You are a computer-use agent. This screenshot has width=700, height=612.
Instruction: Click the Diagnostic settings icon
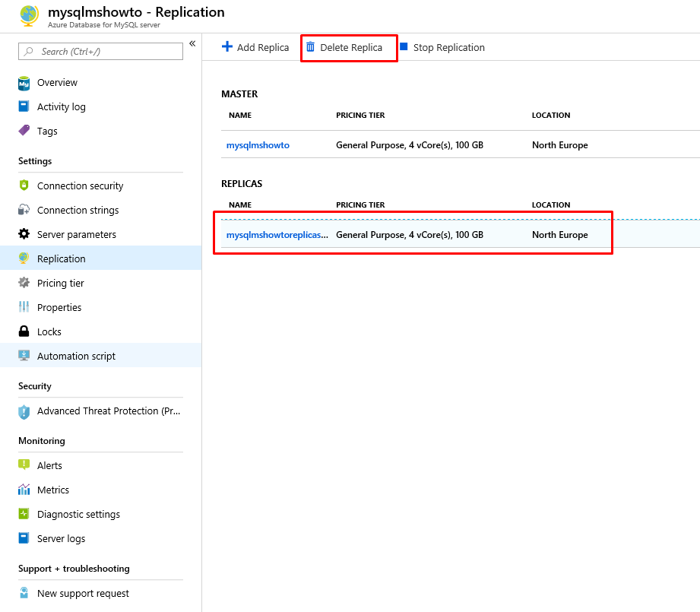tap(24, 514)
